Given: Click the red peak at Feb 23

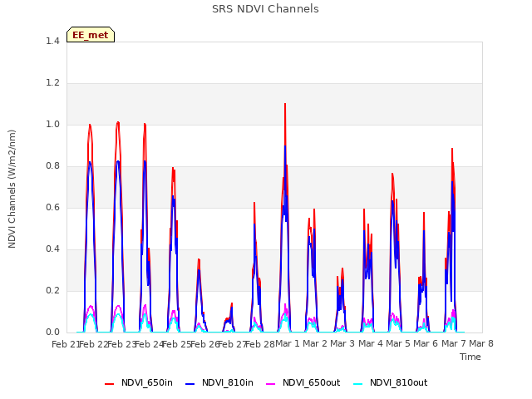Looking at the screenshot, I should point(118,122).
